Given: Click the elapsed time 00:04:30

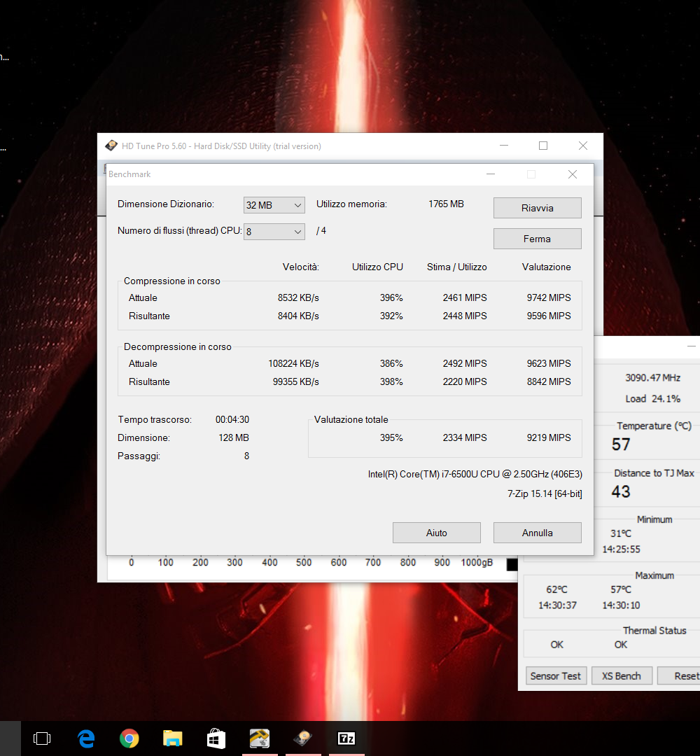Looking at the screenshot, I should (x=232, y=420).
